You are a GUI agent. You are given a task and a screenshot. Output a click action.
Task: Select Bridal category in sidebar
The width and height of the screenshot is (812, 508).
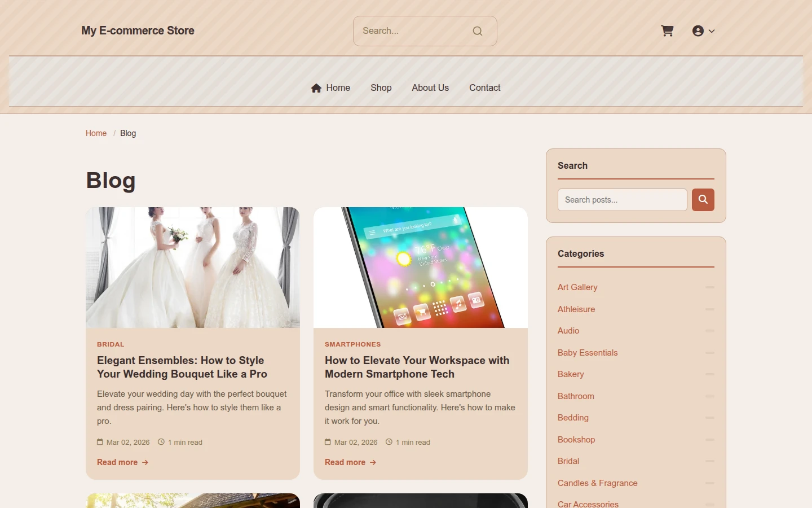(568, 461)
